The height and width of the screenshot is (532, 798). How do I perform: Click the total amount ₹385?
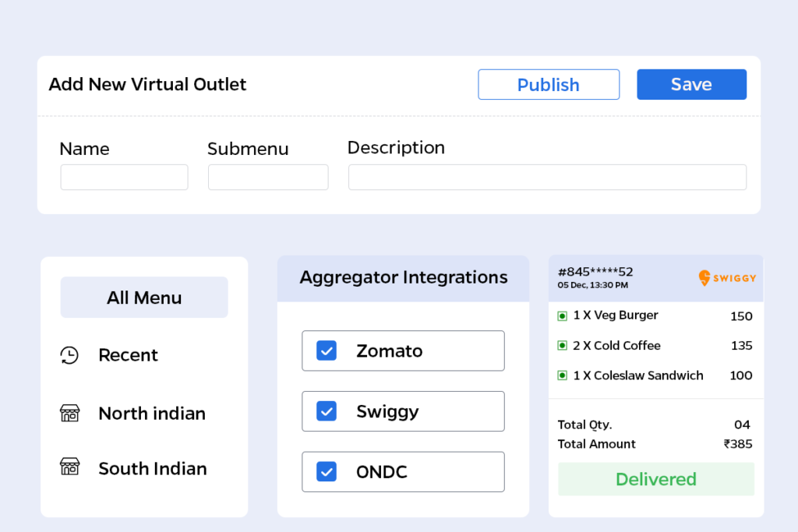click(x=738, y=444)
